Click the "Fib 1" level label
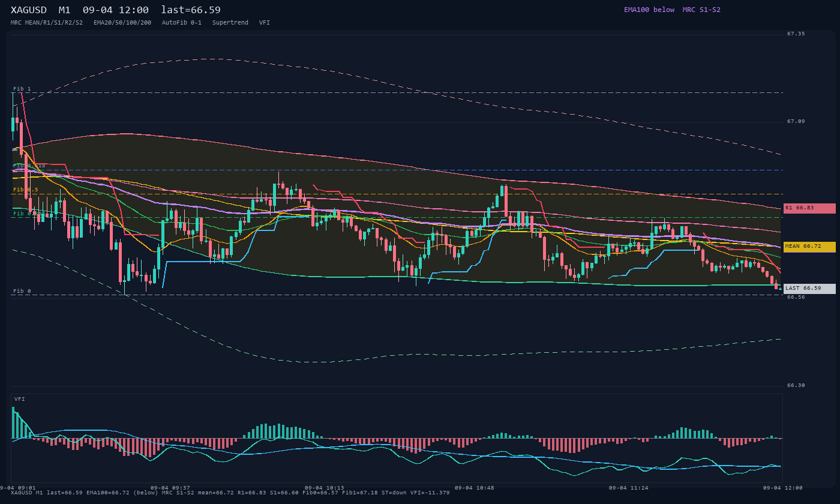This screenshot has width=840, height=504. [x=22, y=89]
